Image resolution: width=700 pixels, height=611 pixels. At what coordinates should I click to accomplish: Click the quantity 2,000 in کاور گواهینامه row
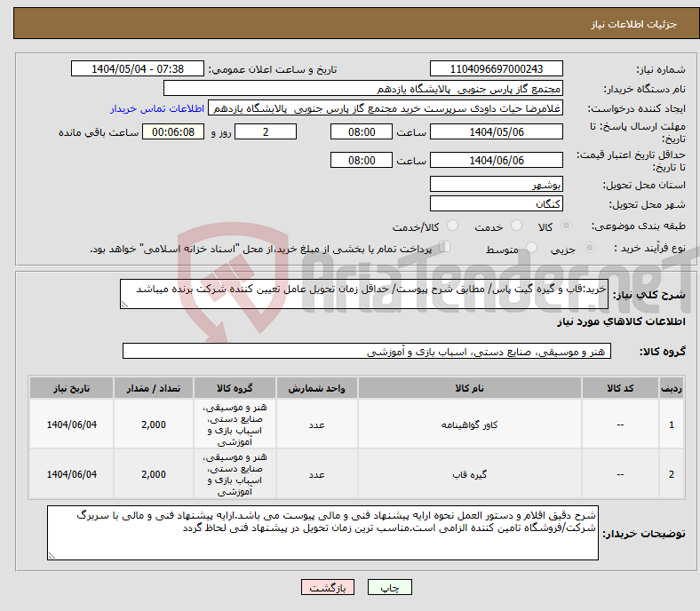154,425
